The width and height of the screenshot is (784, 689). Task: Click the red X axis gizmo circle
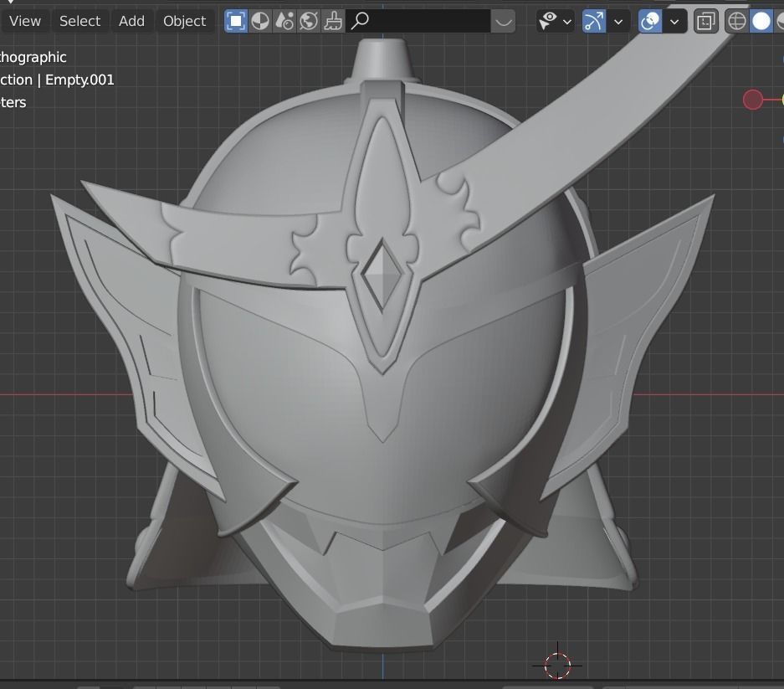coord(753,100)
